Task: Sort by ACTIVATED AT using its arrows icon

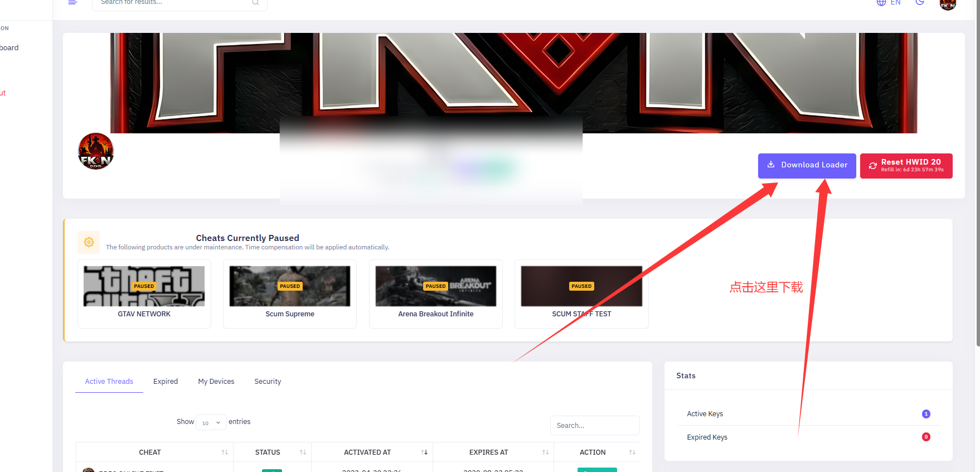Action: [x=424, y=452]
